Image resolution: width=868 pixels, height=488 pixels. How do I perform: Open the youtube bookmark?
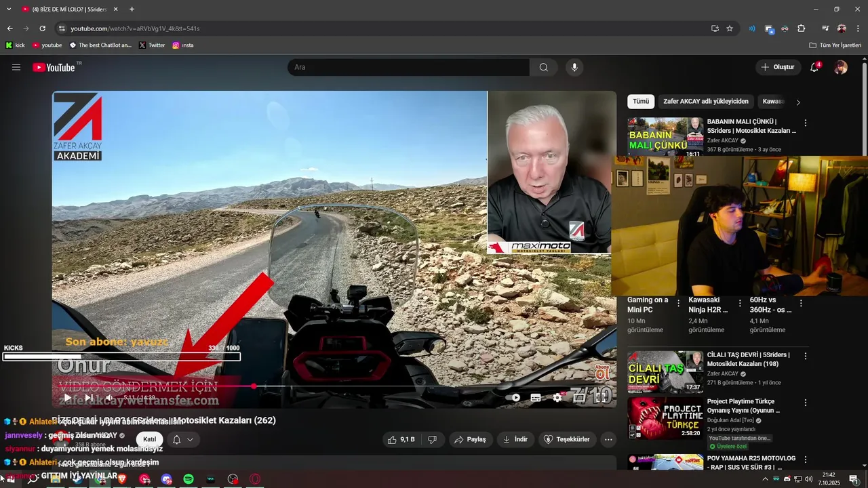47,45
